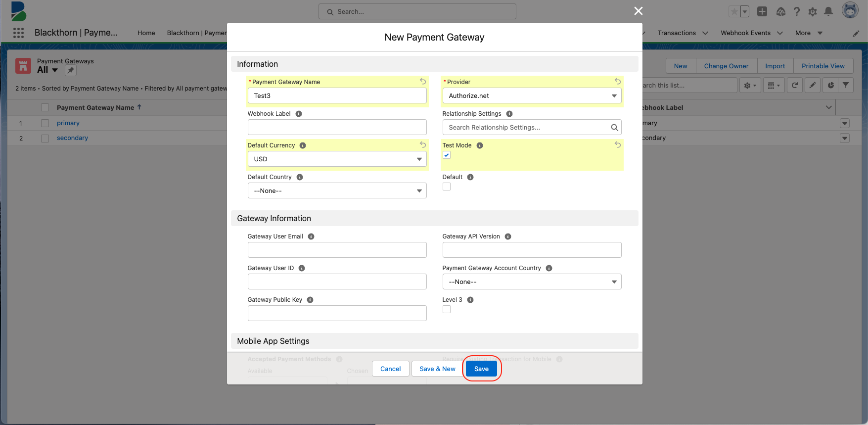Undo the Test Mode field change

tap(618, 144)
